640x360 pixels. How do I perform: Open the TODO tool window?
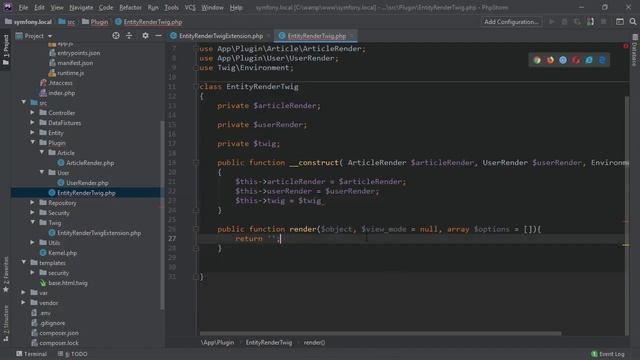pos(73,354)
